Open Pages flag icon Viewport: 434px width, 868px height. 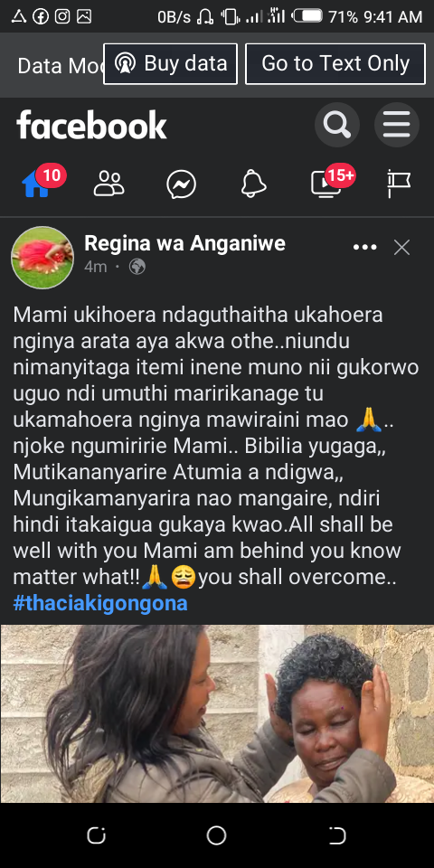click(399, 184)
